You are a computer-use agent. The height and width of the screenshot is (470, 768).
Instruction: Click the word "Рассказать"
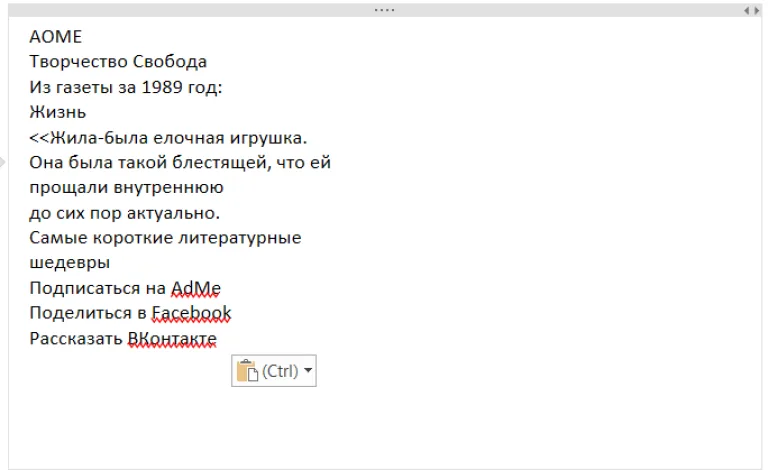click(x=76, y=338)
